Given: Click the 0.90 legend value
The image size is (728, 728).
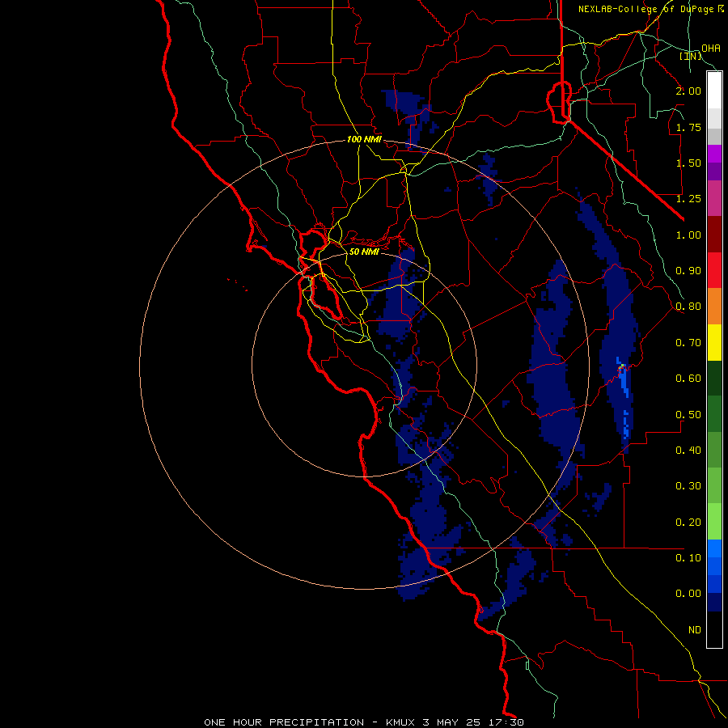Looking at the screenshot, I should click(688, 271).
